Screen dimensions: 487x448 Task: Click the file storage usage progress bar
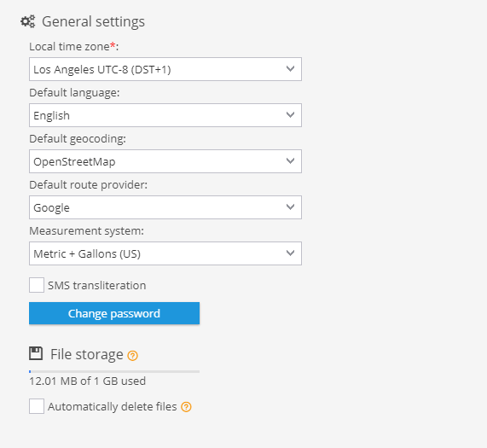[x=114, y=371]
